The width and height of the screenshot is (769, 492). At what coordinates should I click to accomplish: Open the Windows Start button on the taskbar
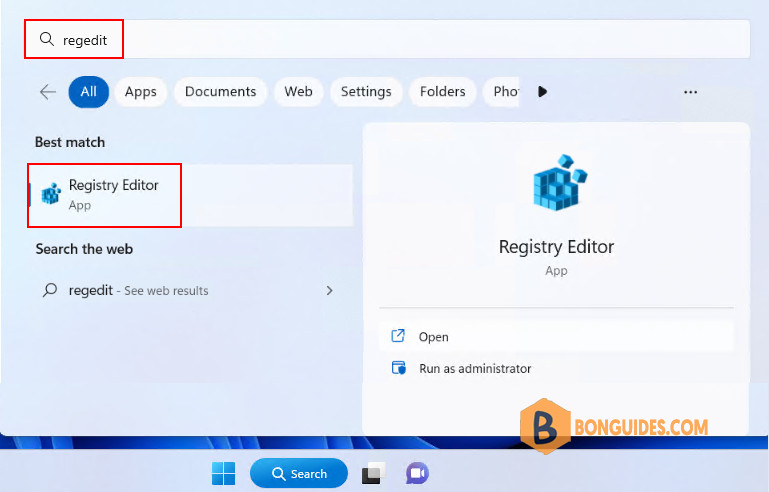[x=223, y=473]
